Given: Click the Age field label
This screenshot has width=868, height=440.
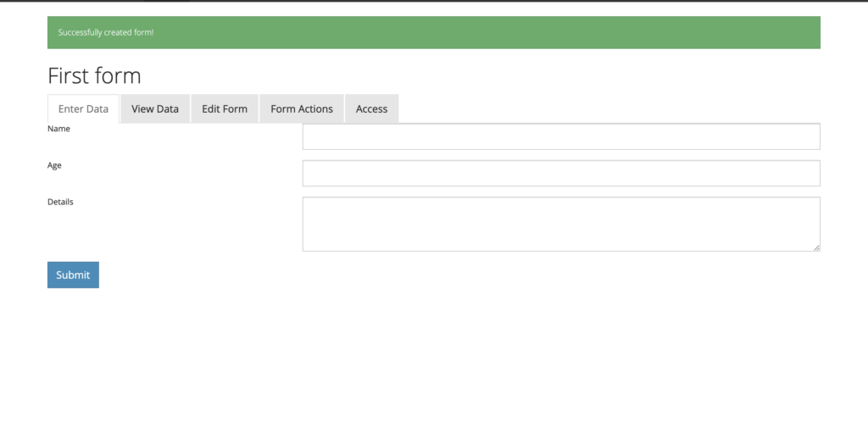Looking at the screenshot, I should tap(54, 165).
